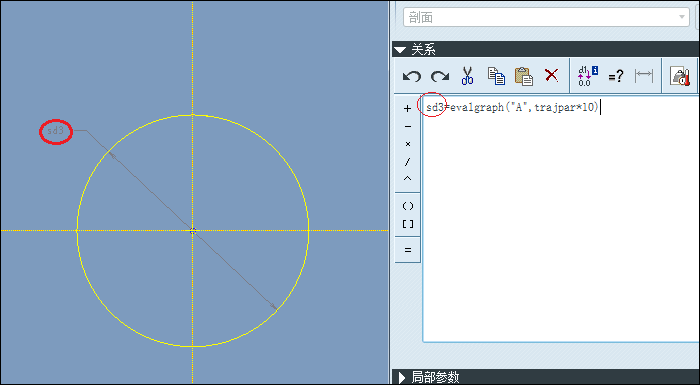
Task: Expand the 局部参数 section
Action: [x=402, y=378]
